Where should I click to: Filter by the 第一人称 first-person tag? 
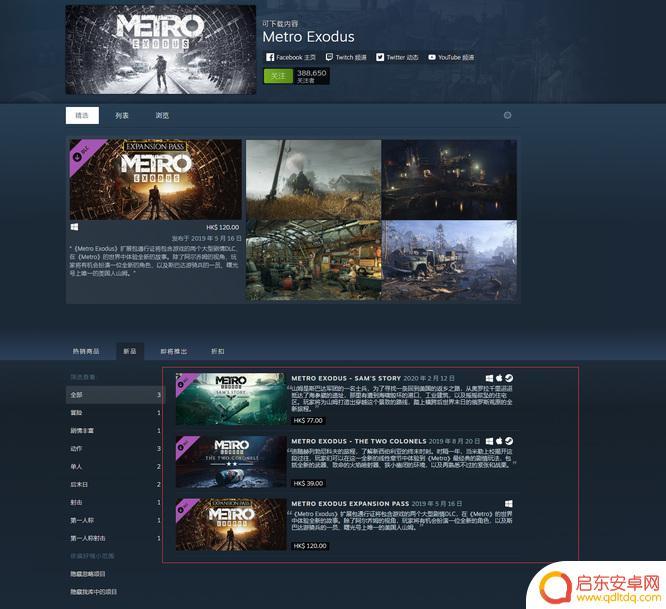pyautogui.click(x=115, y=520)
